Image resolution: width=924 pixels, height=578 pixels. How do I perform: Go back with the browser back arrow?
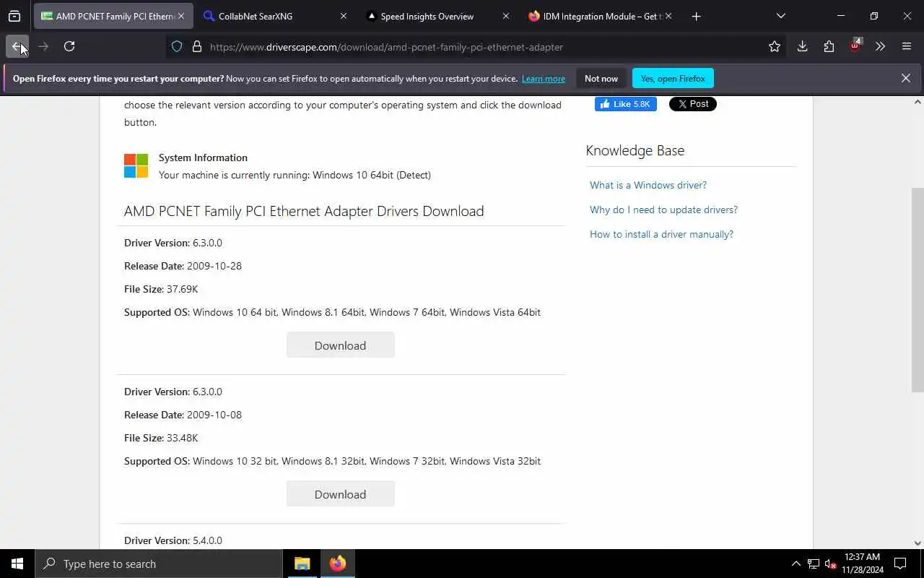coord(17,46)
